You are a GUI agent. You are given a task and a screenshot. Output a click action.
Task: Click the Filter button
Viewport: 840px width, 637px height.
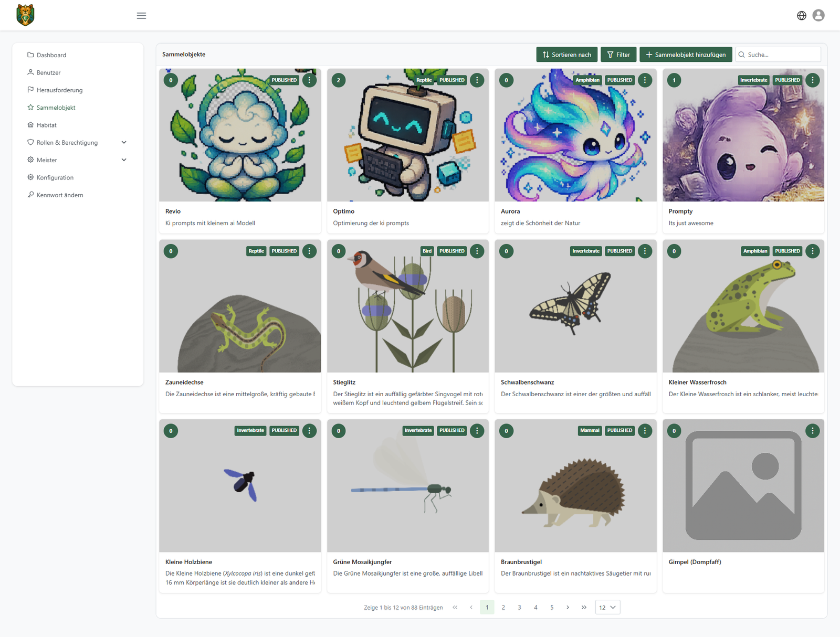pyautogui.click(x=618, y=55)
